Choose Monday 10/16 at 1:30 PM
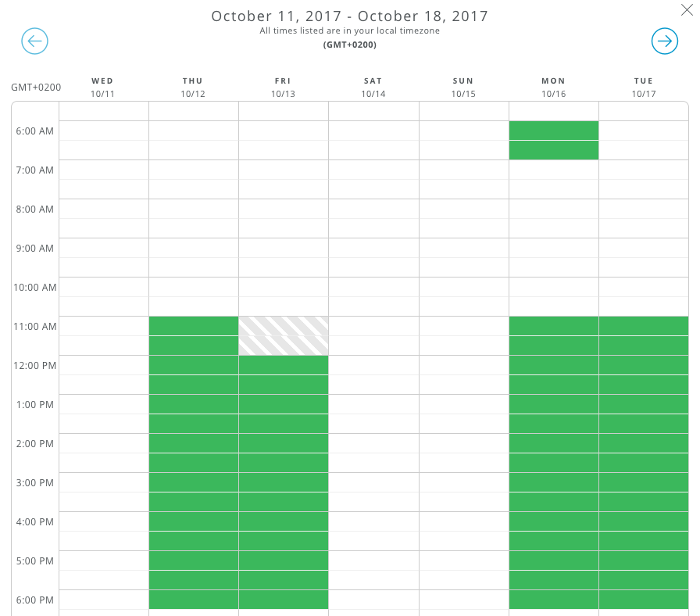The width and height of the screenshot is (700, 616). [554, 424]
